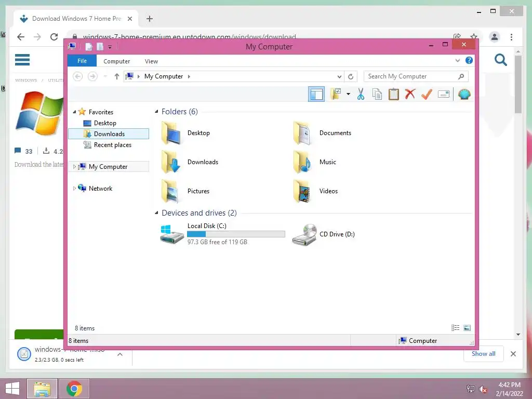
Task: Click the Explorer forward arrow button
Action: (x=92, y=76)
